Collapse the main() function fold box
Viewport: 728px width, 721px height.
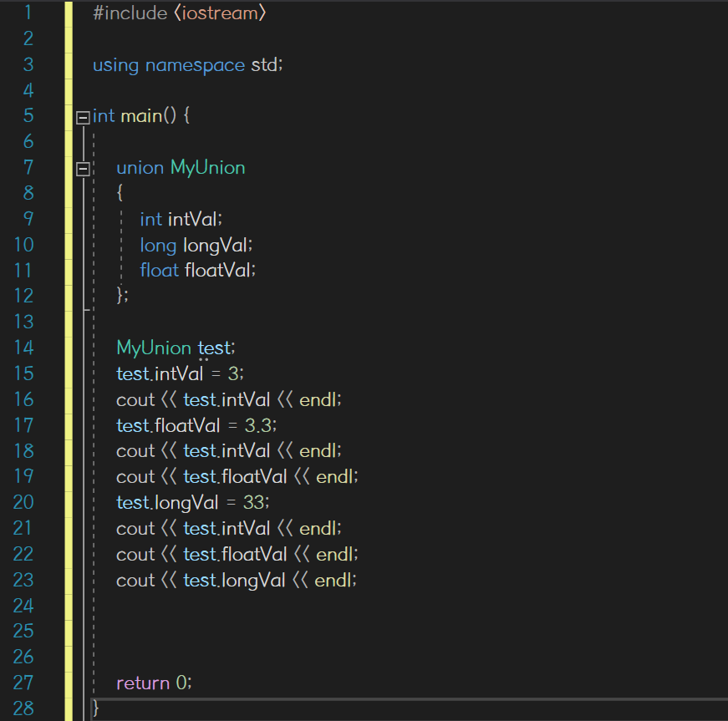point(83,118)
